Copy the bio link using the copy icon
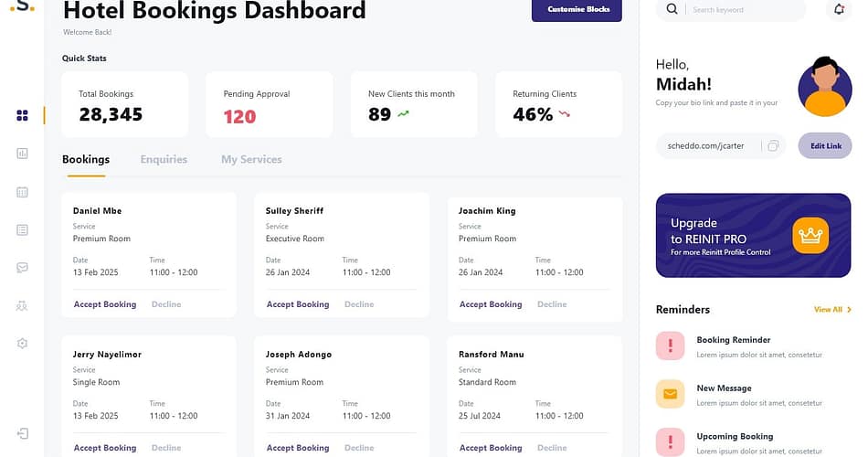Viewport: 868px width, 457px height. tap(773, 146)
